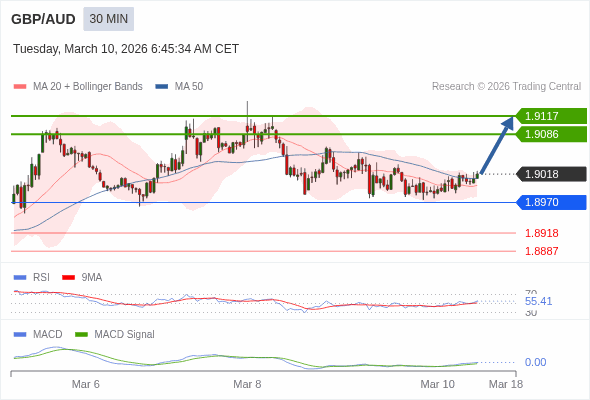The height and width of the screenshot is (400, 590).
Task: Click the Mar 10 date axis label
Action: point(438,384)
